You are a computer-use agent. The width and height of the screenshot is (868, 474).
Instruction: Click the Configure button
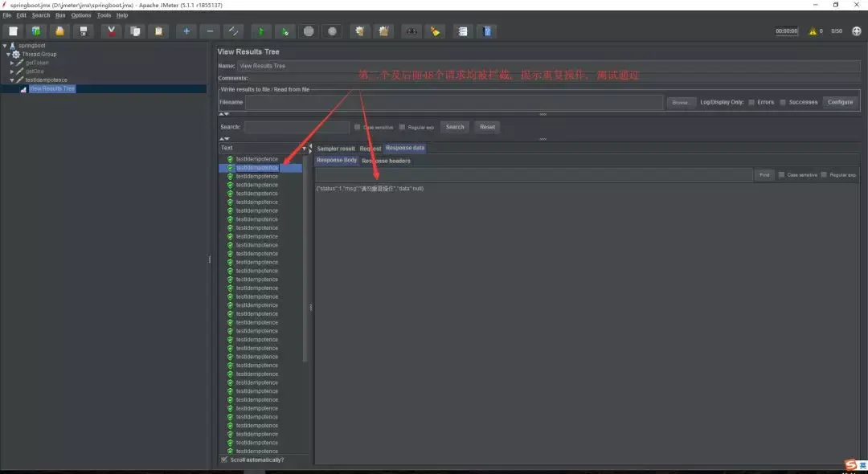click(x=841, y=102)
